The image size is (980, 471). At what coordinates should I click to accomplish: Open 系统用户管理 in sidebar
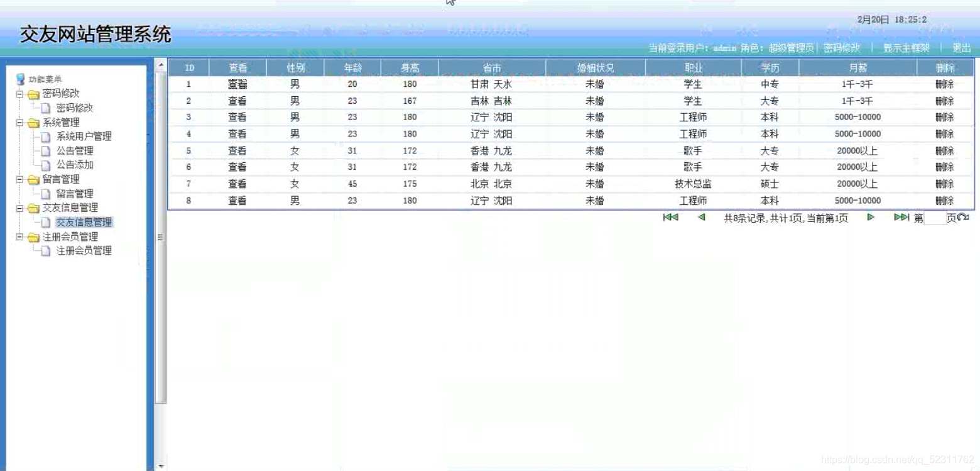84,136
